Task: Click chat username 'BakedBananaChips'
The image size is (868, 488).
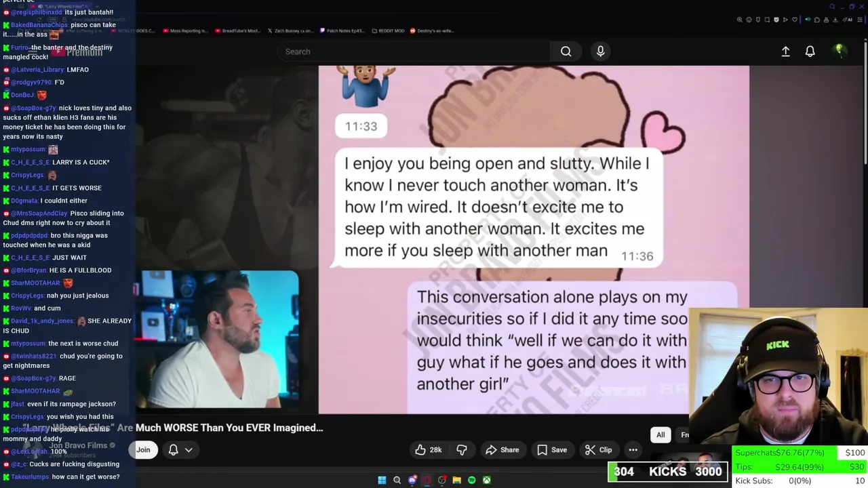Action: [39, 25]
